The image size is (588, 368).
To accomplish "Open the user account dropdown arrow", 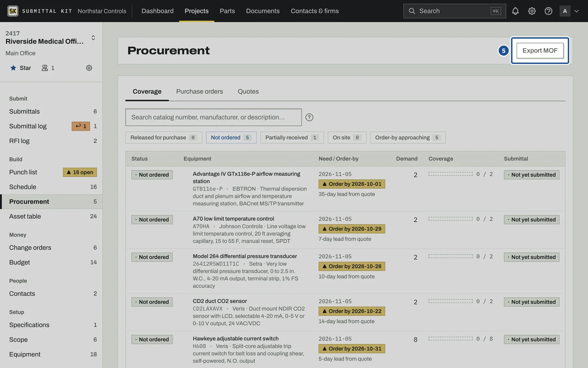I will click(577, 11).
